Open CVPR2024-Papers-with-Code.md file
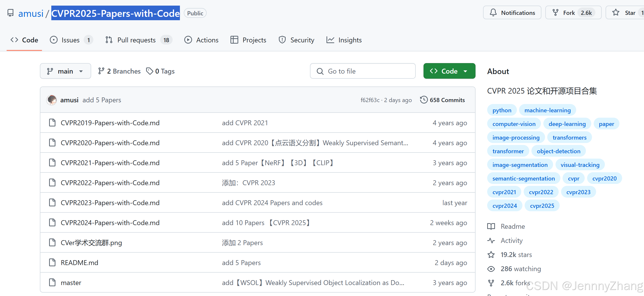The width and height of the screenshot is (644, 296). (110, 223)
